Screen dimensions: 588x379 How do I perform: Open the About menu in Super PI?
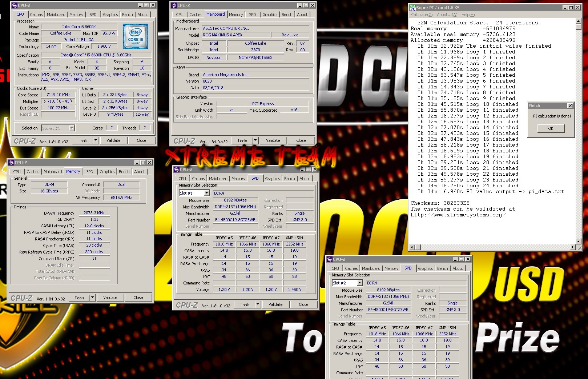[447, 15]
